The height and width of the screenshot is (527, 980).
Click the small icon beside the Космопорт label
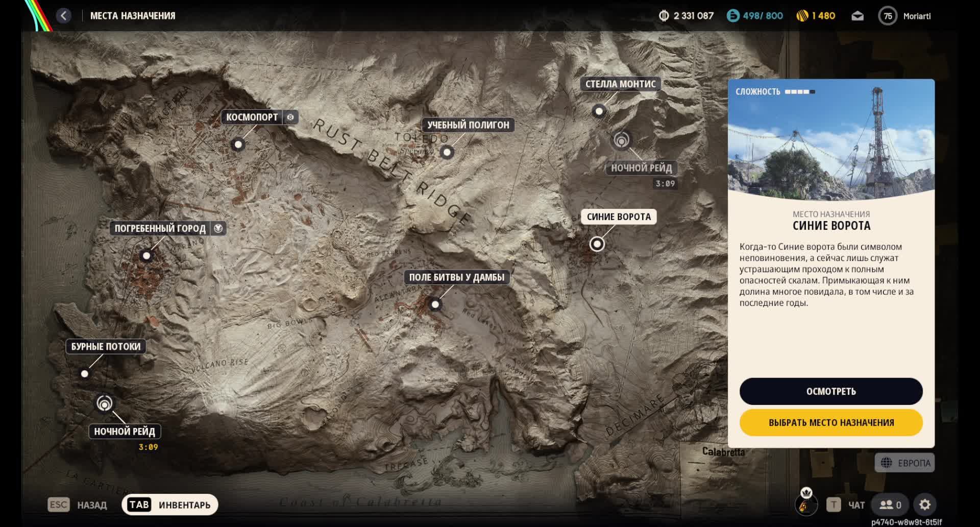tap(290, 117)
